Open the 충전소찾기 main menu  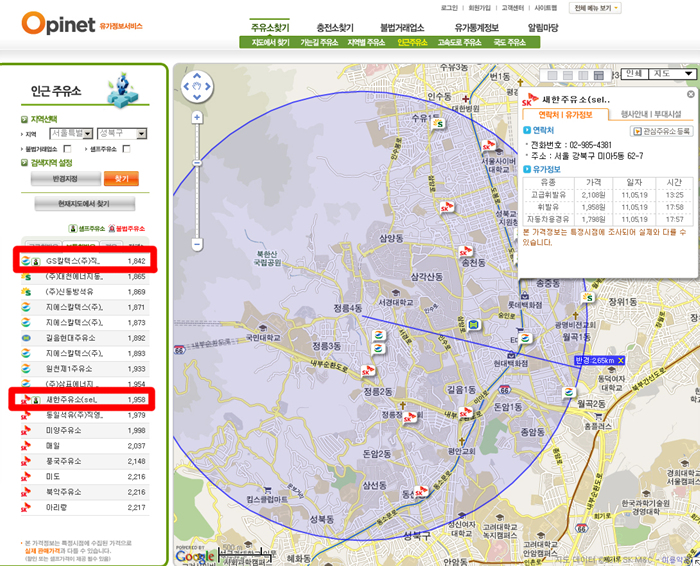click(335, 28)
